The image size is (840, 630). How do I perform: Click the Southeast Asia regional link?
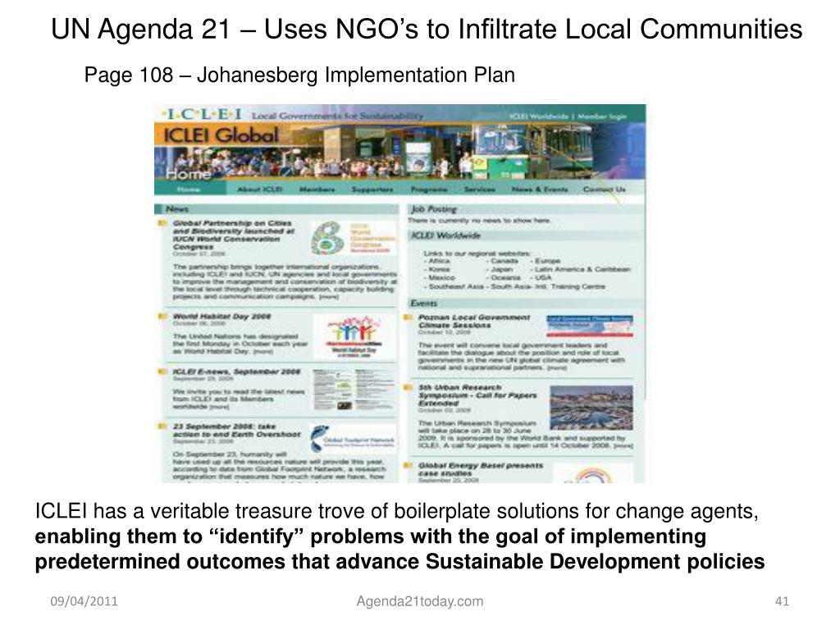[x=457, y=286]
